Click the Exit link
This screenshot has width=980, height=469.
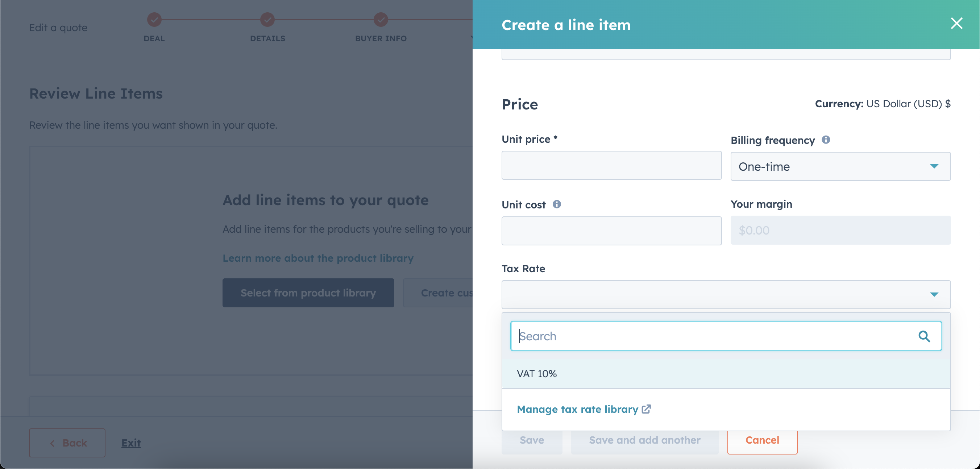click(x=131, y=443)
